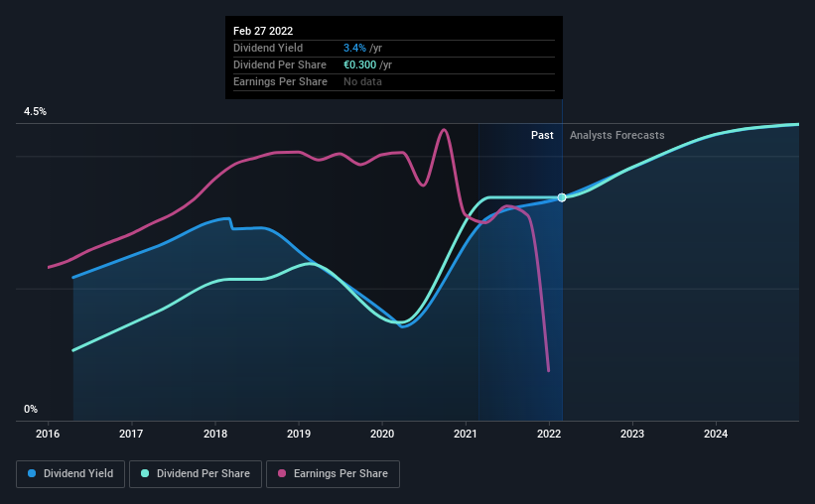Viewport: 815px width, 504px height.
Task: Toggle the Earnings Per Share legend button
Action: (x=334, y=474)
